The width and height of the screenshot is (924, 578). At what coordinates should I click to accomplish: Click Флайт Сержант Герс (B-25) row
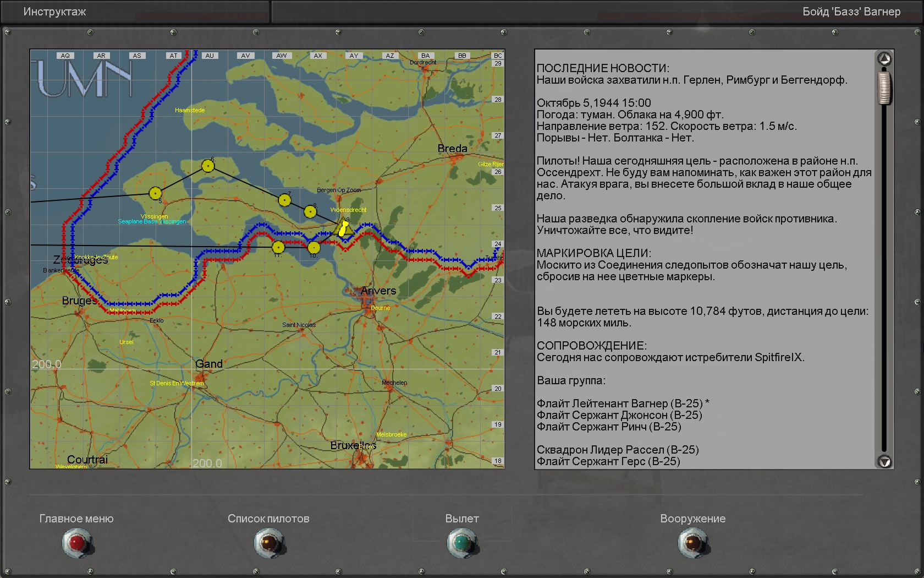click(x=608, y=461)
